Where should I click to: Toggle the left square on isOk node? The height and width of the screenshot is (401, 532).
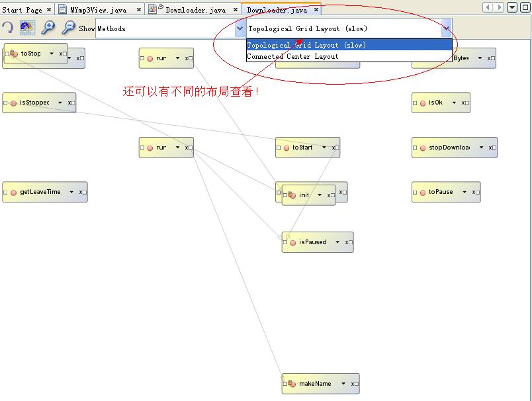click(415, 103)
